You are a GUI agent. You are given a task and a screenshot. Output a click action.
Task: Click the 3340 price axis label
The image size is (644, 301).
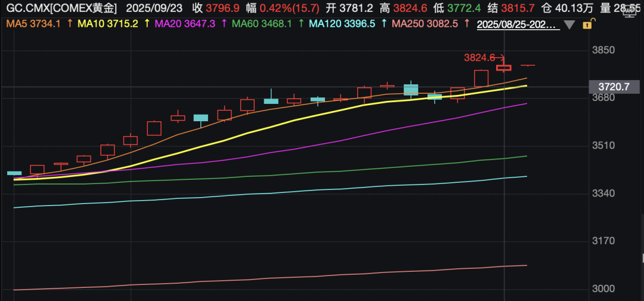click(603, 193)
